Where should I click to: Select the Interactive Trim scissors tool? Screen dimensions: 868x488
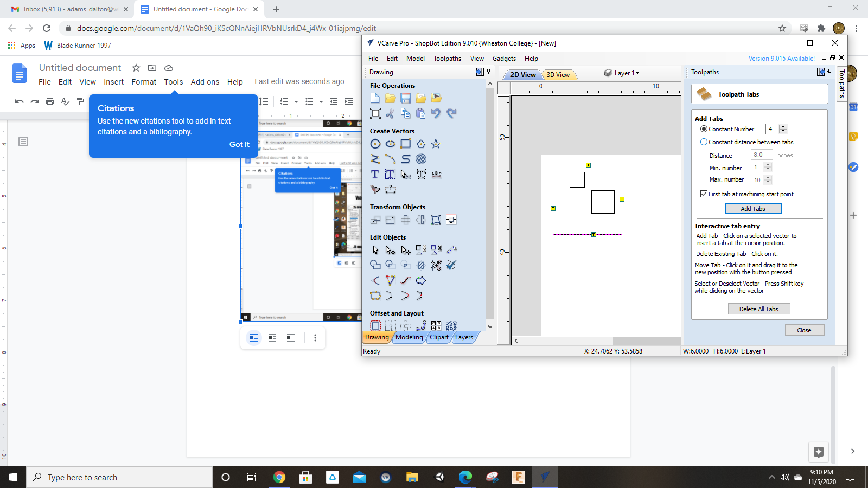click(x=436, y=265)
